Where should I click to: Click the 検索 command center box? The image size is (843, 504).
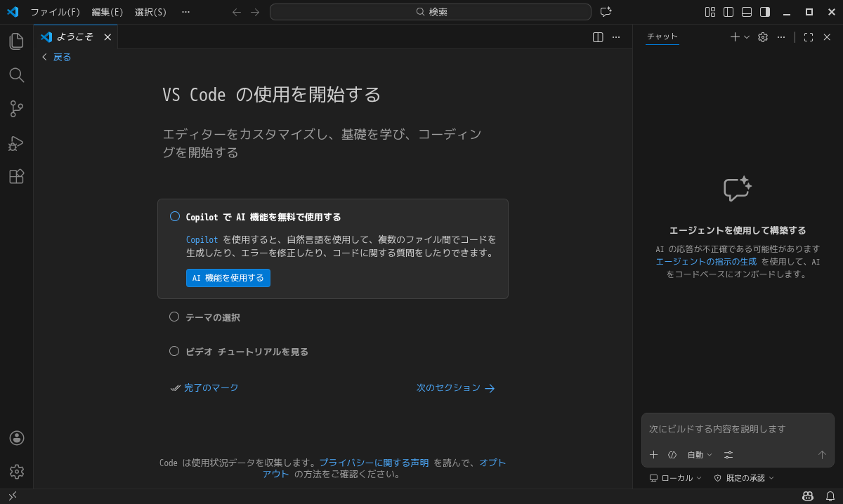coord(431,12)
